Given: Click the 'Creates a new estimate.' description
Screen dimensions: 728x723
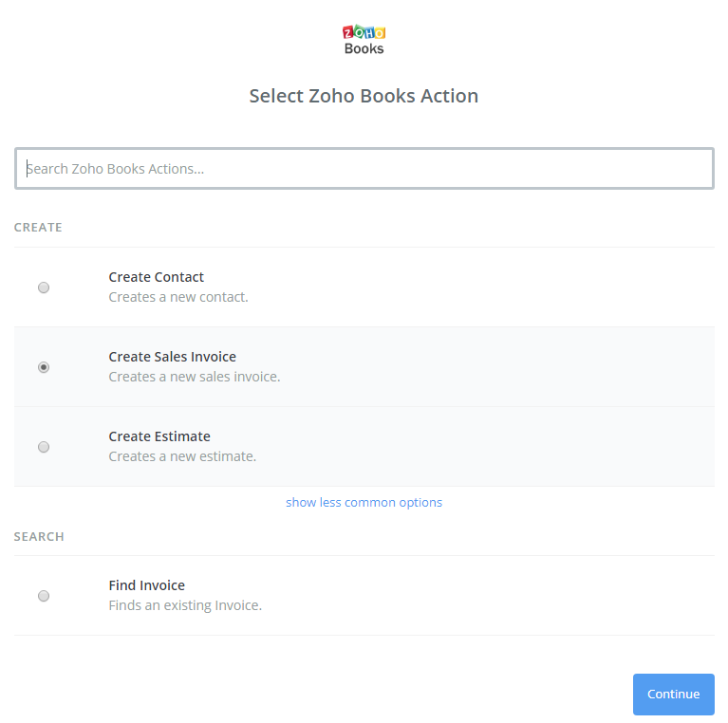Looking at the screenshot, I should [x=182, y=456].
